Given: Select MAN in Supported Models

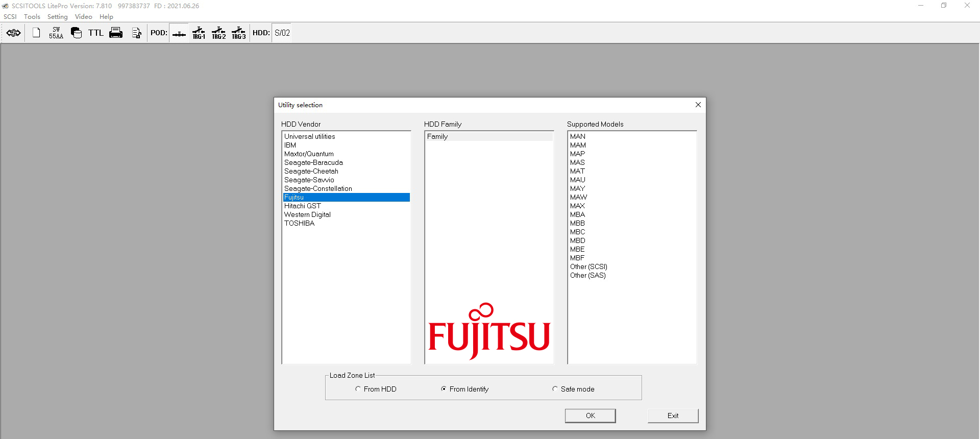Looking at the screenshot, I should pos(632,136).
